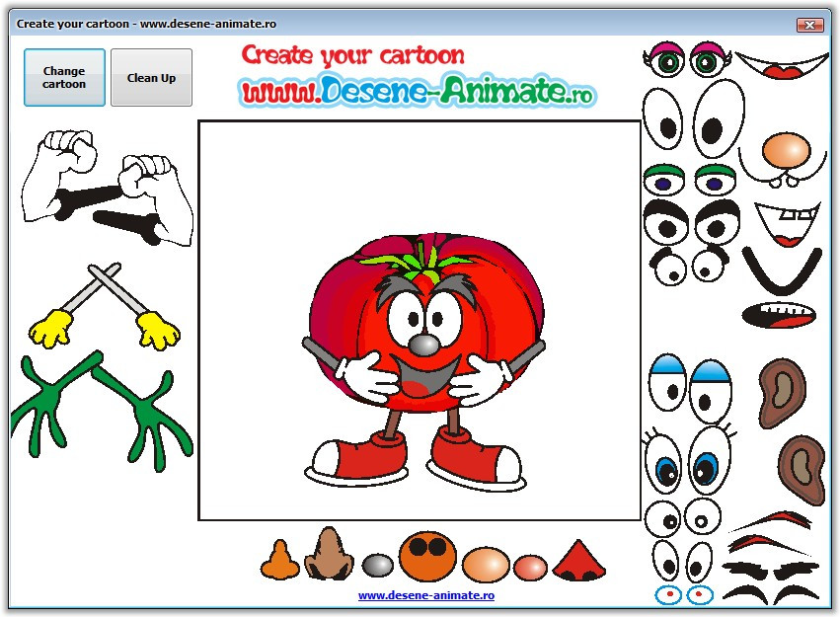The image size is (840, 617).
Task: Choose the small pink-red oval nose
Action: [x=530, y=568]
